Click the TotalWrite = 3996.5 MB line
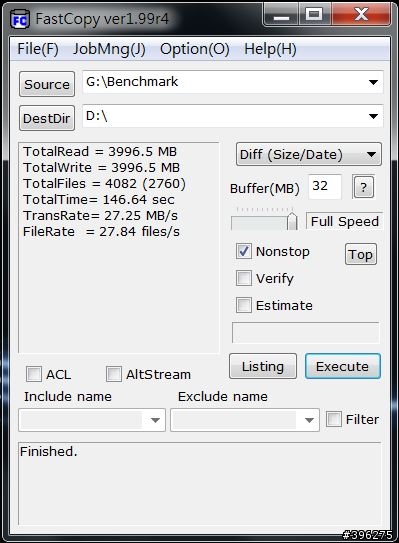399x543 pixels. [101, 168]
